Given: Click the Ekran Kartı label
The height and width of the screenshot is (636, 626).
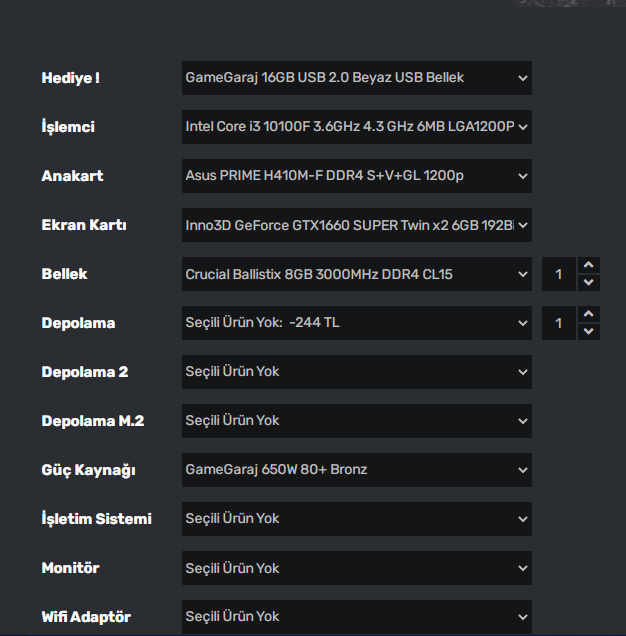Looking at the screenshot, I should coord(84,225).
